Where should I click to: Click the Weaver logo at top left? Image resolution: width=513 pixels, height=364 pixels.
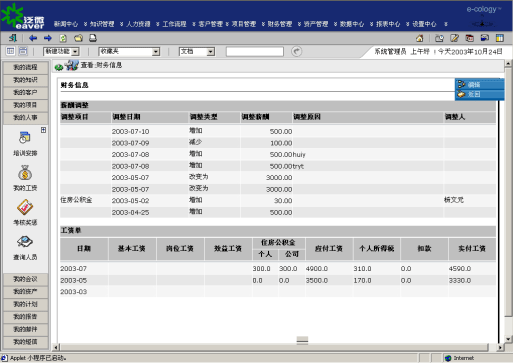point(23,17)
